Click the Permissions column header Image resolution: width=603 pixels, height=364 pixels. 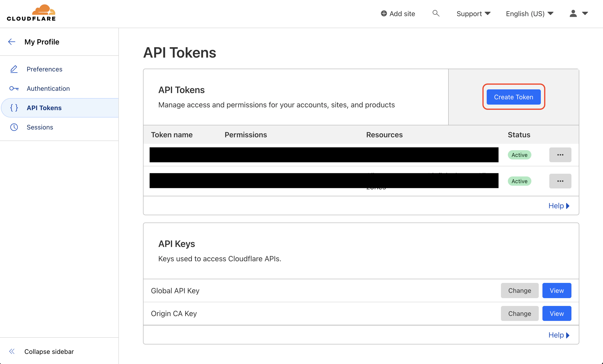[246, 135]
